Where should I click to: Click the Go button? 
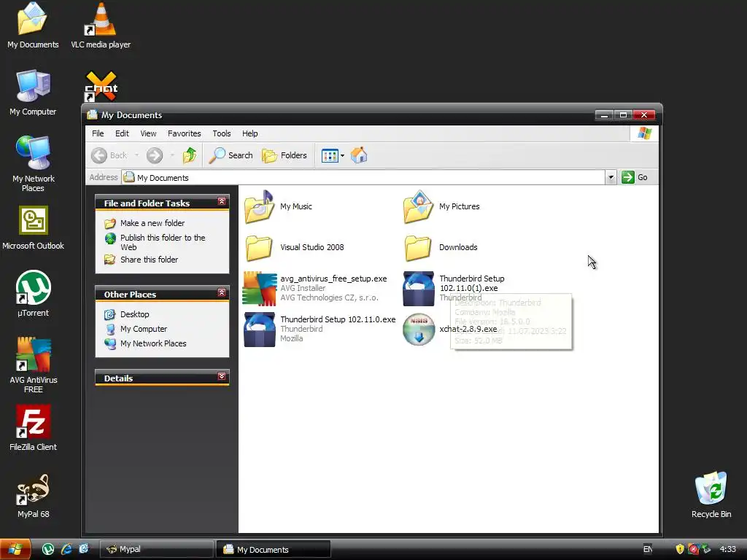pos(635,178)
